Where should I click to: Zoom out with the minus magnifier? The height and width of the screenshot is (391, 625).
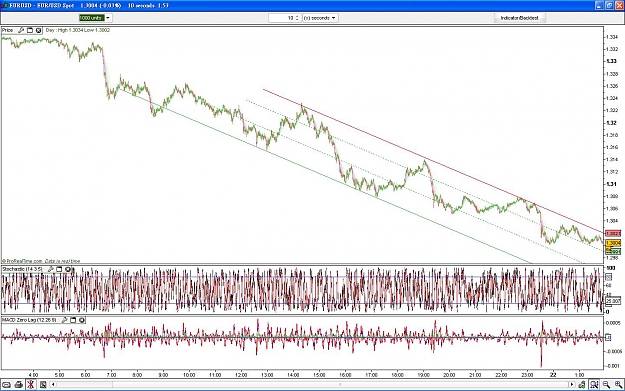point(606,385)
